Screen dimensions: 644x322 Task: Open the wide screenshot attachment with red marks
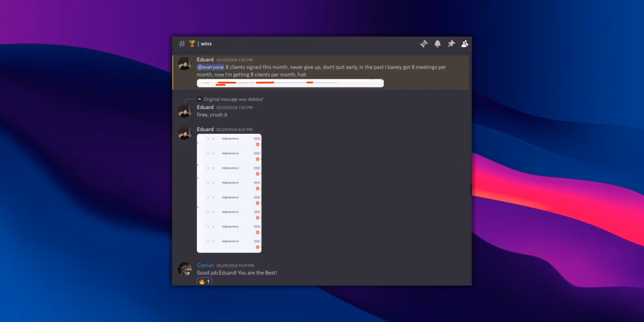(x=290, y=83)
